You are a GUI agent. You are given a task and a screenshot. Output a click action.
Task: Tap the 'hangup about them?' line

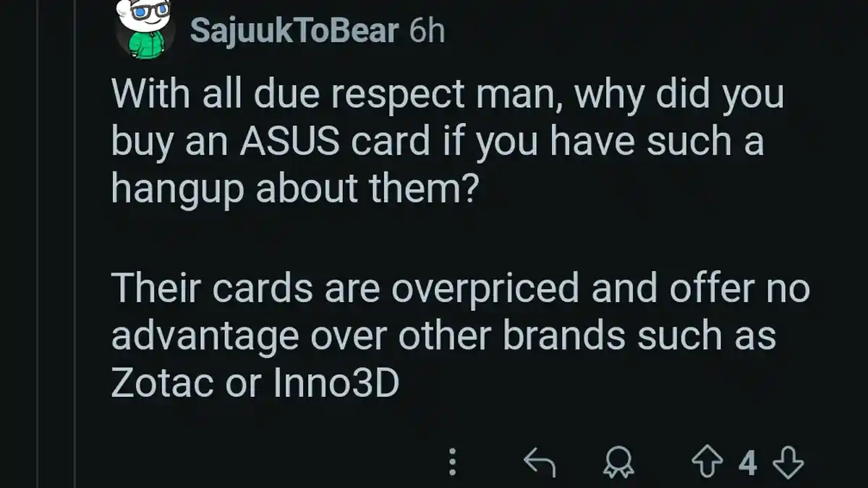coord(294,189)
